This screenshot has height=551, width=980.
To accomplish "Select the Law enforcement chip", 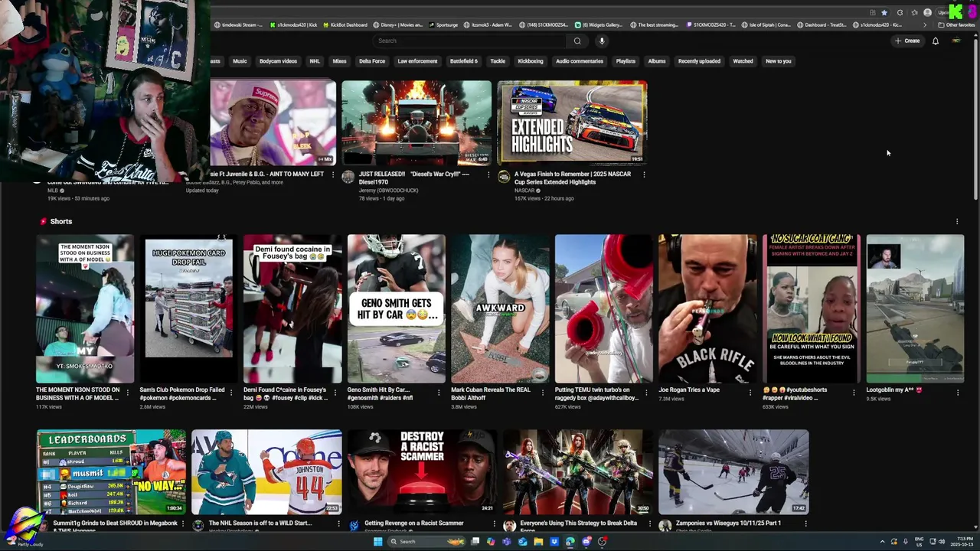I will [x=417, y=61].
